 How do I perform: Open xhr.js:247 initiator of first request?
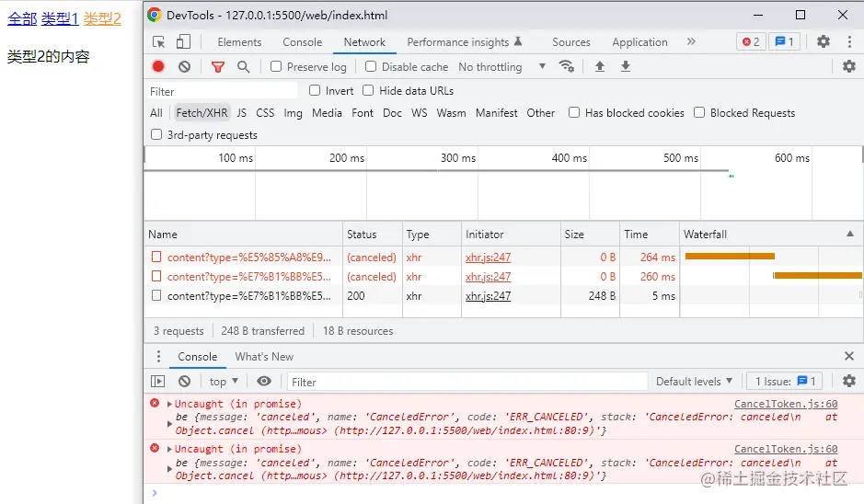(x=488, y=258)
